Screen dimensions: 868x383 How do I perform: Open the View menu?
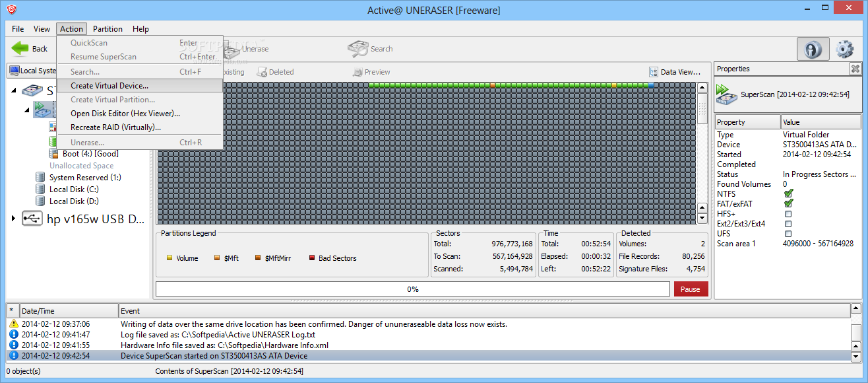point(42,28)
